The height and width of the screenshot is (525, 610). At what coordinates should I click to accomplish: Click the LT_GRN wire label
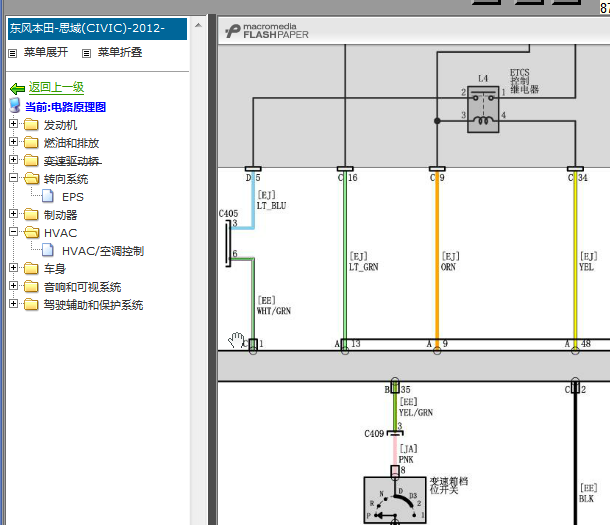click(364, 267)
